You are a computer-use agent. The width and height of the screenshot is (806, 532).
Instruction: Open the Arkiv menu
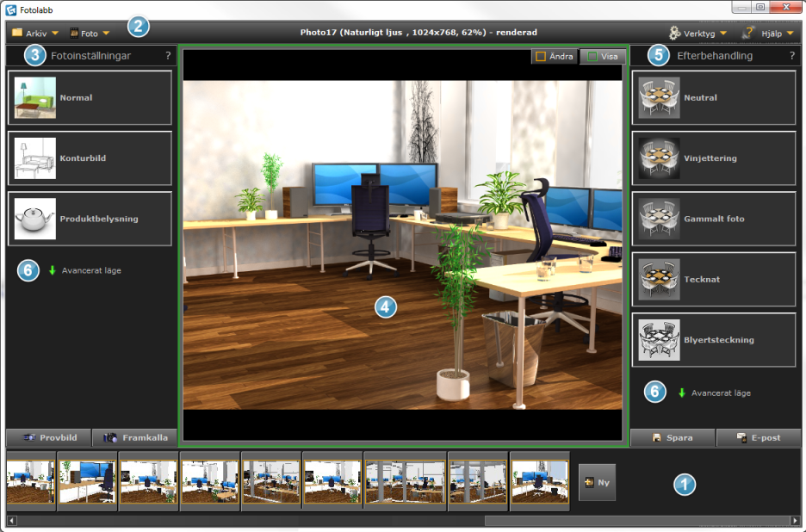coord(35,34)
